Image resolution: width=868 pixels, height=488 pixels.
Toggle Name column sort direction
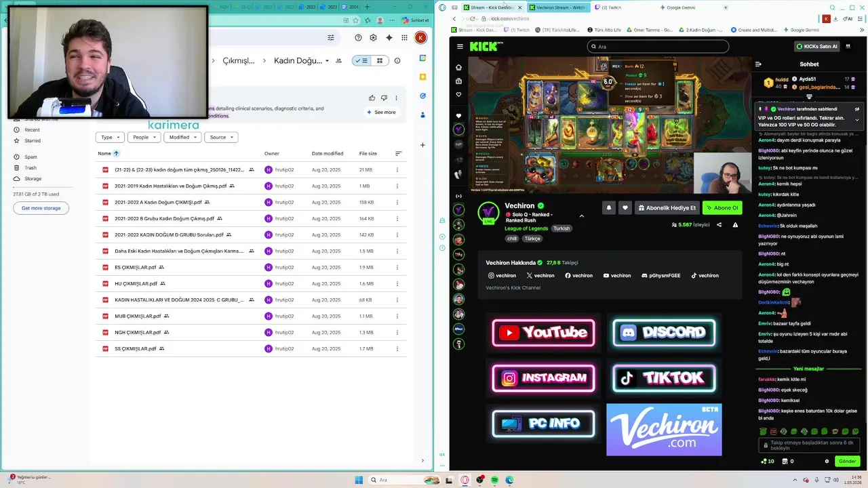pyautogui.click(x=116, y=154)
